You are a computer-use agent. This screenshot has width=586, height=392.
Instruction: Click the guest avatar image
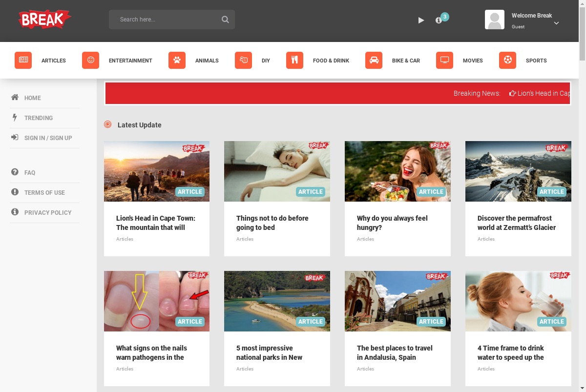(495, 20)
